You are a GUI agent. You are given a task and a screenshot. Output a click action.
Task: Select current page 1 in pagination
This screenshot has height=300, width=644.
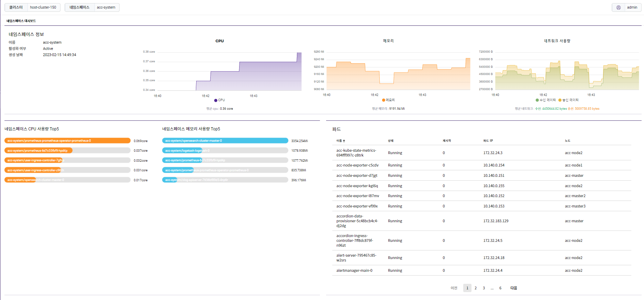pyautogui.click(x=467, y=288)
